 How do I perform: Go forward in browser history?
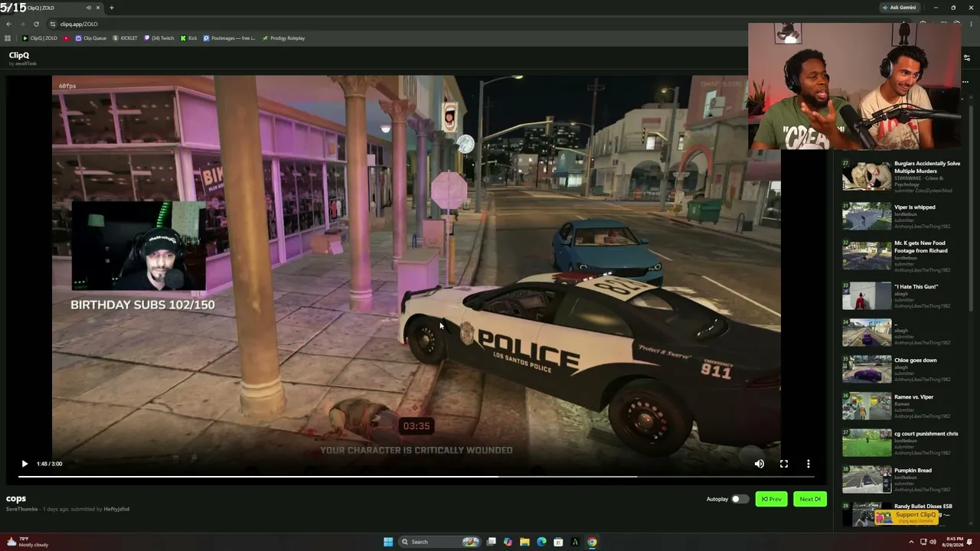coord(22,24)
